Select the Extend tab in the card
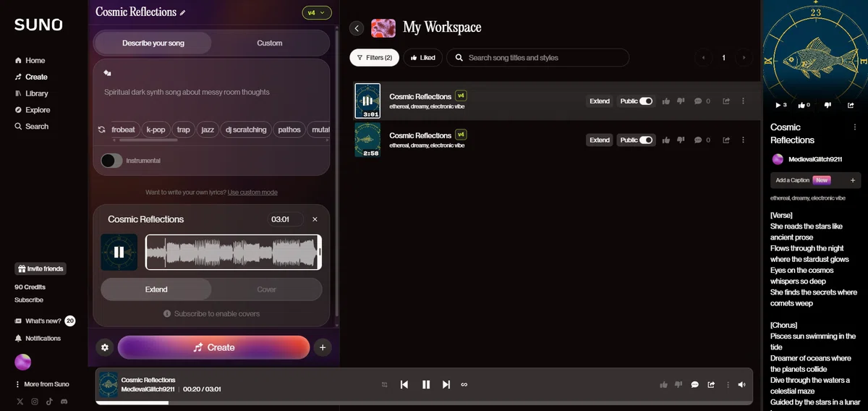 click(156, 289)
